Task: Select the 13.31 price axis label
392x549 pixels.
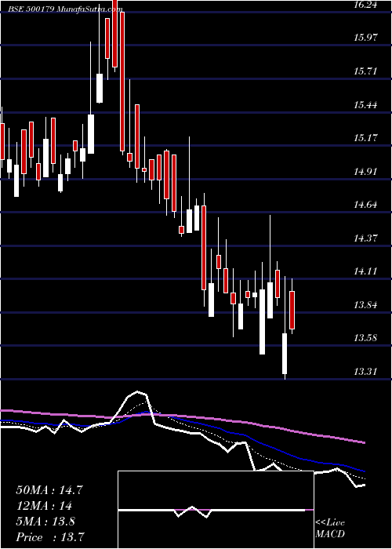Action: coord(365,372)
